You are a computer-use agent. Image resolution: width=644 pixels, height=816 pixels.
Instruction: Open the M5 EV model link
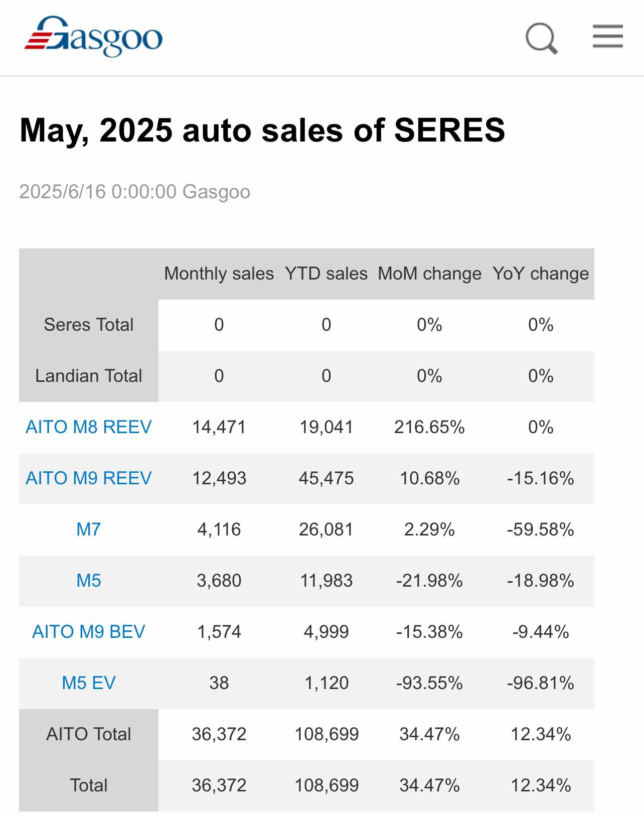pos(89,683)
